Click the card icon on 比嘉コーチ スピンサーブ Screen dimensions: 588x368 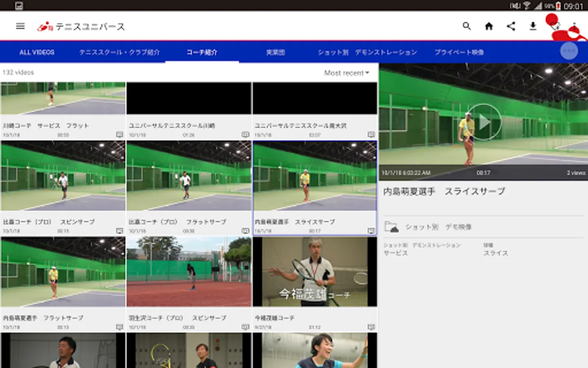point(120,231)
